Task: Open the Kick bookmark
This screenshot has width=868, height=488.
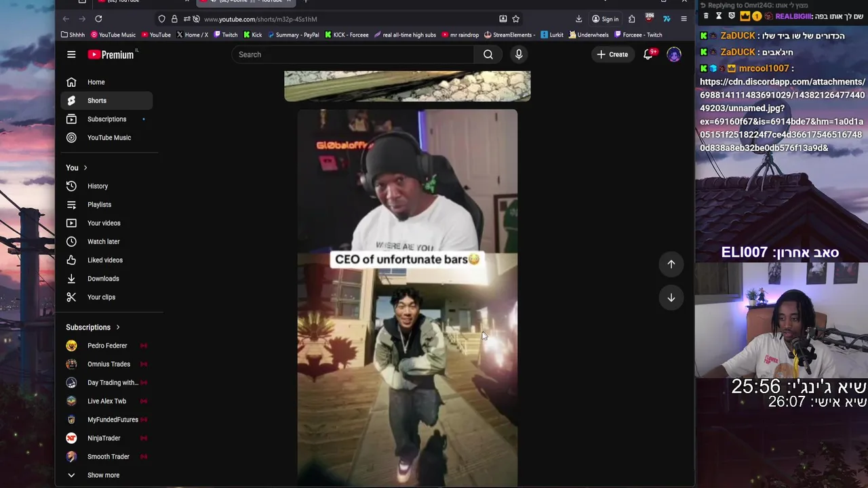Action: coord(252,35)
